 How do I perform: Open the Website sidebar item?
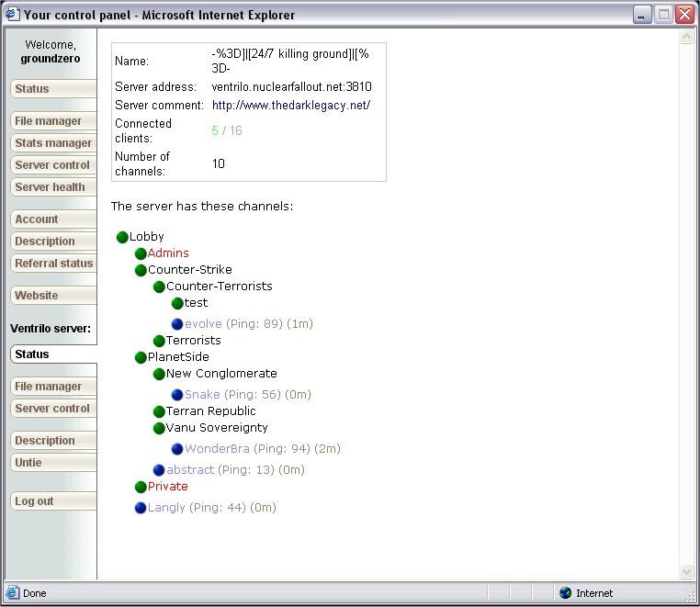[x=53, y=296]
